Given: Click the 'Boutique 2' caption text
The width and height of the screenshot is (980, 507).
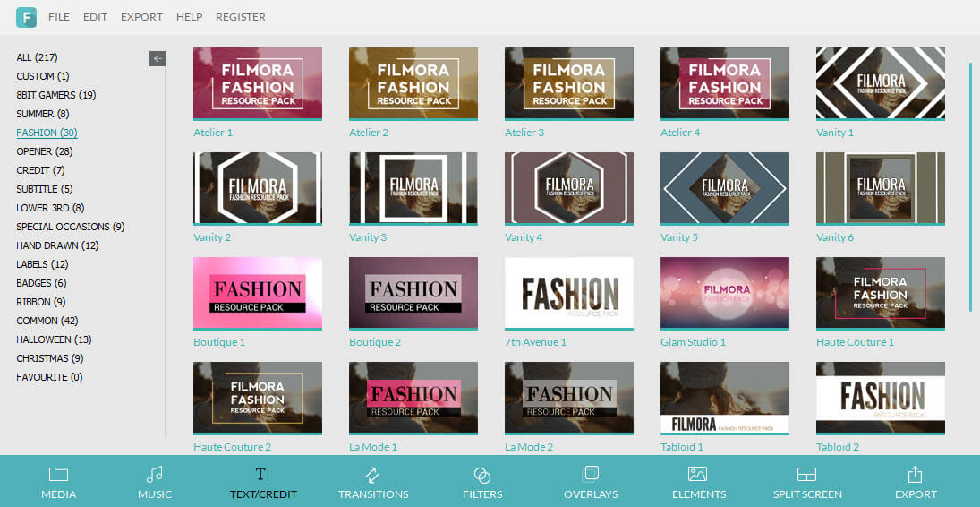Looking at the screenshot, I should (374, 342).
